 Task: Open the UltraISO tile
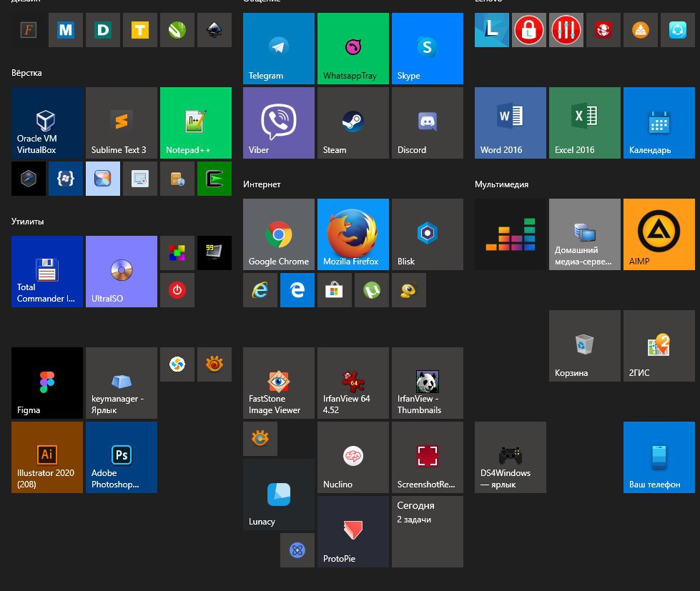click(x=122, y=272)
